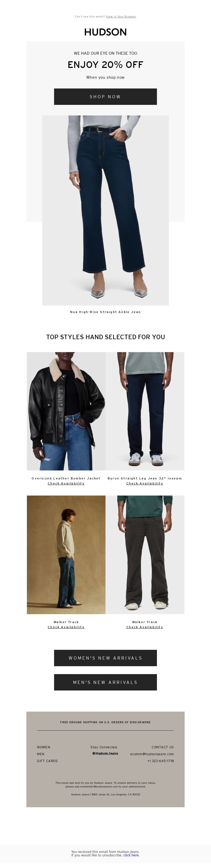Open the WOMEN footer link
Viewport: 211px width, 868px height.
click(x=44, y=747)
